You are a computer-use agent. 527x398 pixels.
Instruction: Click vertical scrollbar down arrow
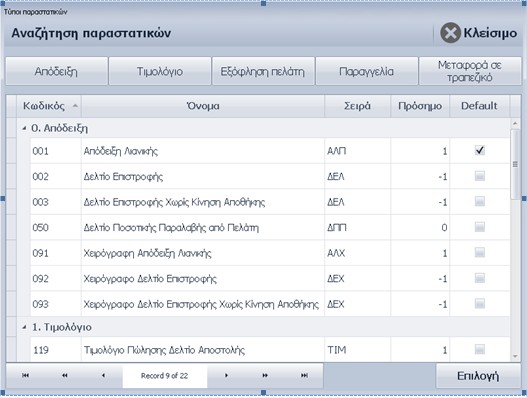[x=515, y=356]
